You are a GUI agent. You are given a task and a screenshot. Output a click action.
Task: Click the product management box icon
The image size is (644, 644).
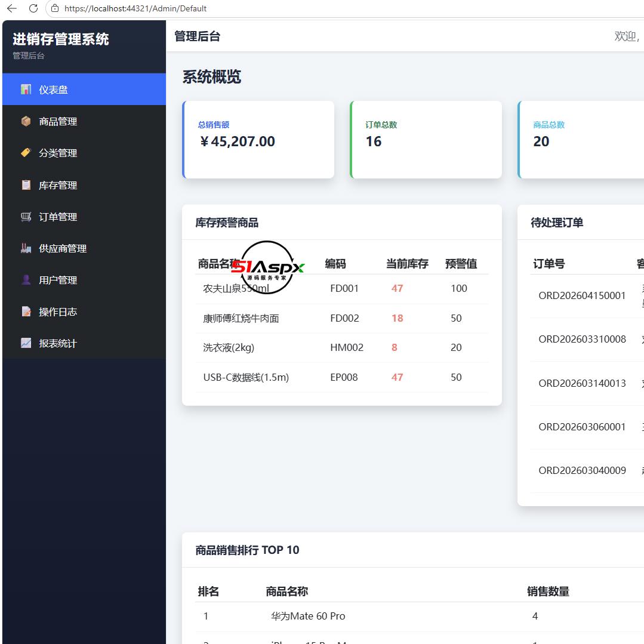[26, 121]
